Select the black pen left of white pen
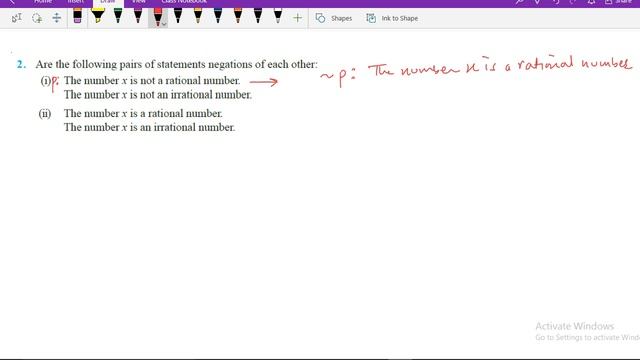 [x=258, y=16]
